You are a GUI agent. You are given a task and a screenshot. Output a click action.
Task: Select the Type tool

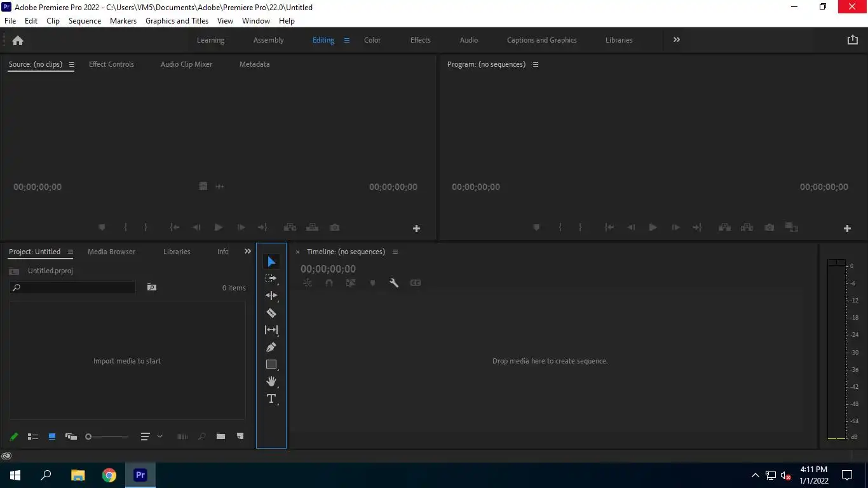(x=271, y=399)
